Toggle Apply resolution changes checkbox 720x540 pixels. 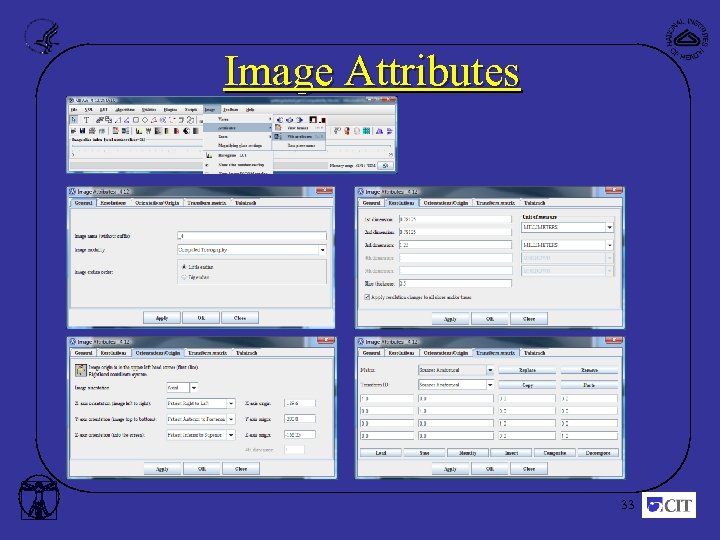[x=367, y=297]
